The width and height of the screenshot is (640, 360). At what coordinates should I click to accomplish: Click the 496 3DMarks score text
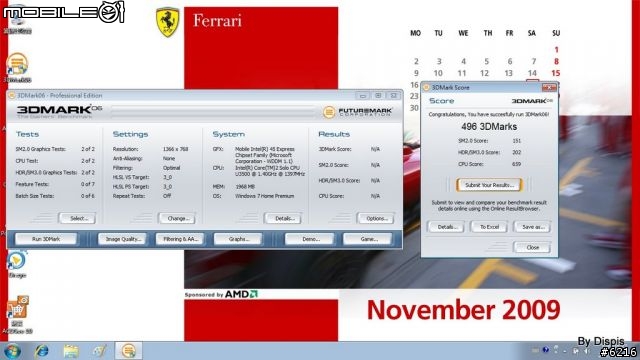489,127
